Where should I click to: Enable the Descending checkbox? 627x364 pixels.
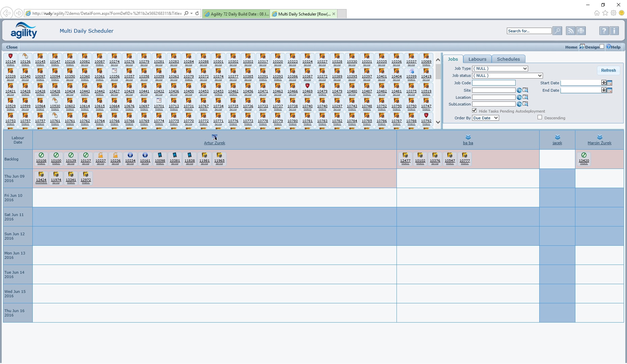(540, 117)
